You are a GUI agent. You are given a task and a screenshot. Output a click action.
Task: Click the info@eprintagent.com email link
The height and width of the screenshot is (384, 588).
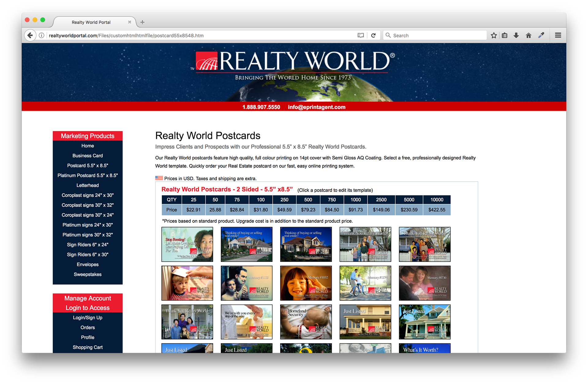pyautogui.click(x=317, y=107)
